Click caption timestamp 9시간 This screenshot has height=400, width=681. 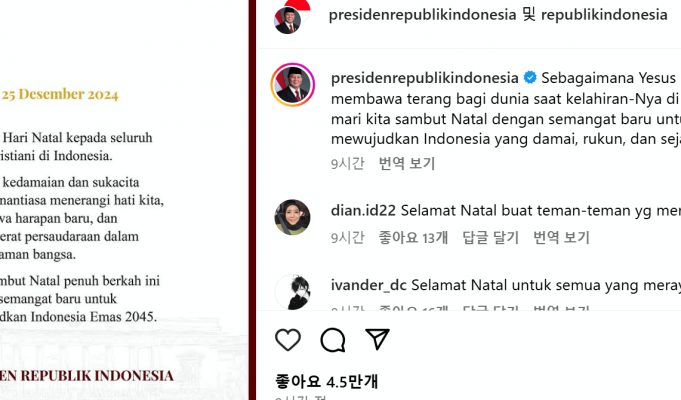[x=347, y=164]
